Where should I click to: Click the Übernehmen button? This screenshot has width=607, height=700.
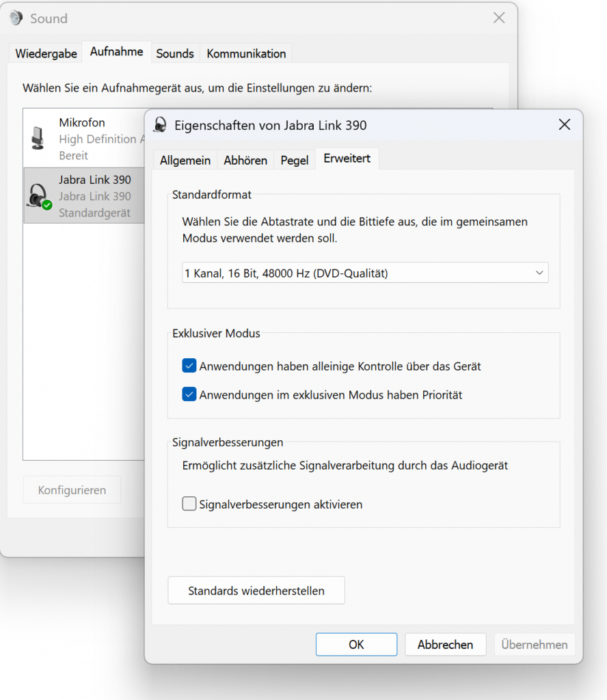(x=535, y=644)
